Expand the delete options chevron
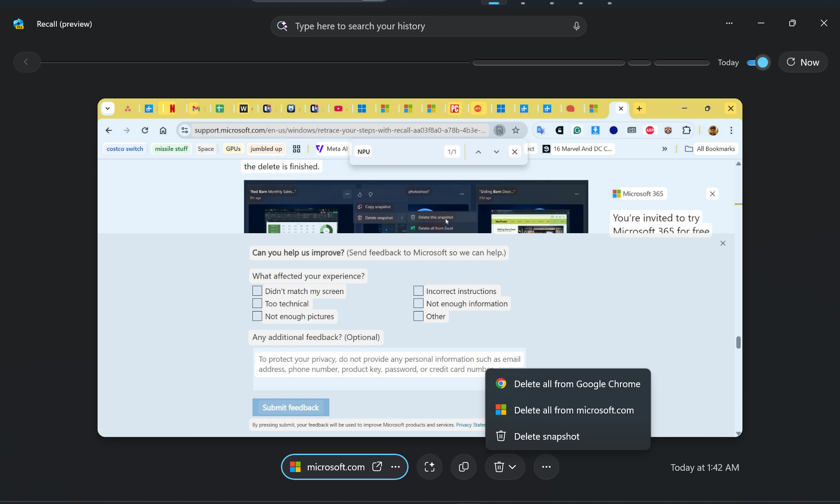 click(513, 467)
